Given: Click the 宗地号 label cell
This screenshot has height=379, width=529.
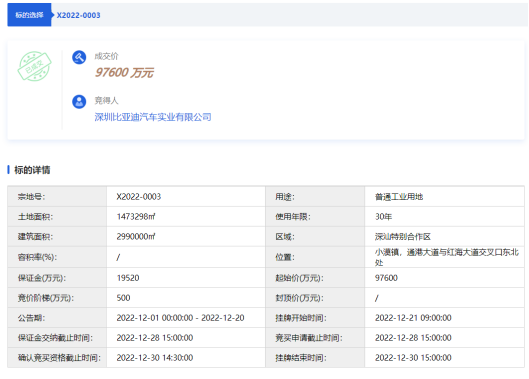Looking at the screenshot, I should (x=57, y=197).
